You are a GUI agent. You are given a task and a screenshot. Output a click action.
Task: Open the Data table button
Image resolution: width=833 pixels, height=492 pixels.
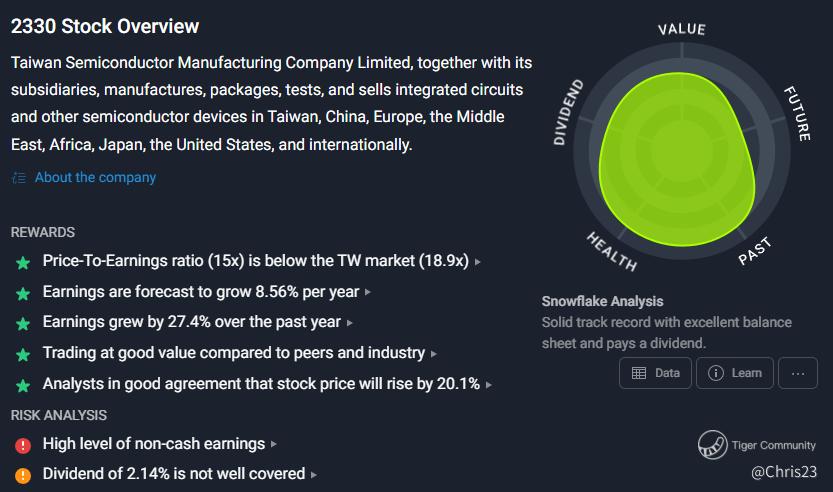(655, 373)
